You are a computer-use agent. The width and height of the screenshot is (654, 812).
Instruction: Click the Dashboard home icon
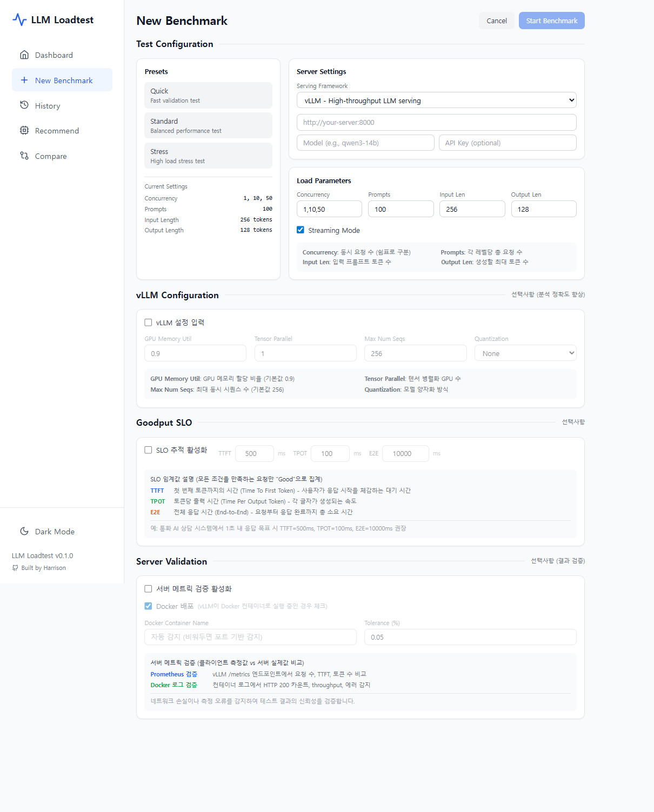point(24,55)
